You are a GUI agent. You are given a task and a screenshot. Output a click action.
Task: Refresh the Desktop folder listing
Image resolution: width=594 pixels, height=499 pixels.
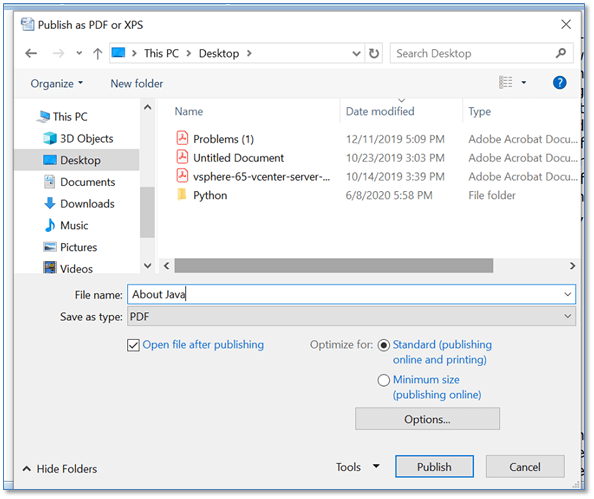click(x=374, y=53)
